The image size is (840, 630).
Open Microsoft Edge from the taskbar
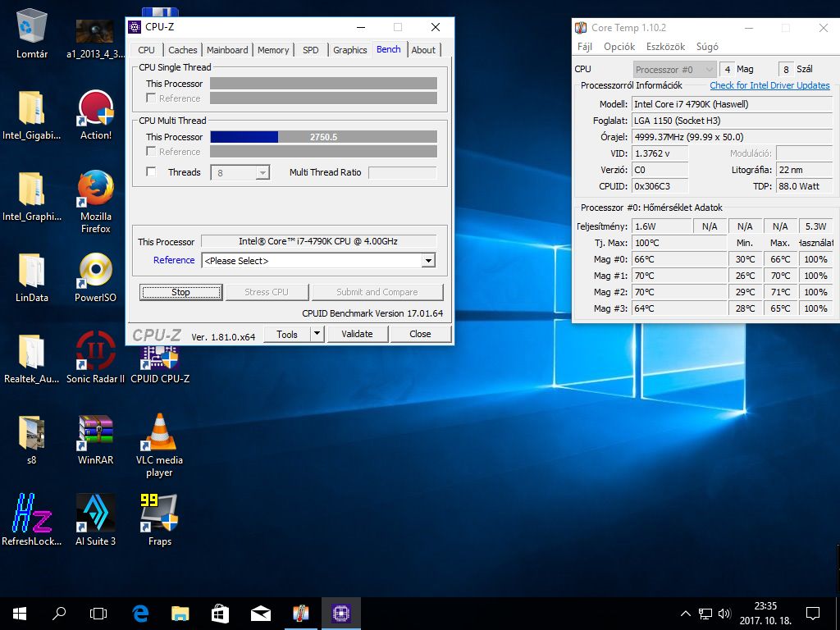140,614
